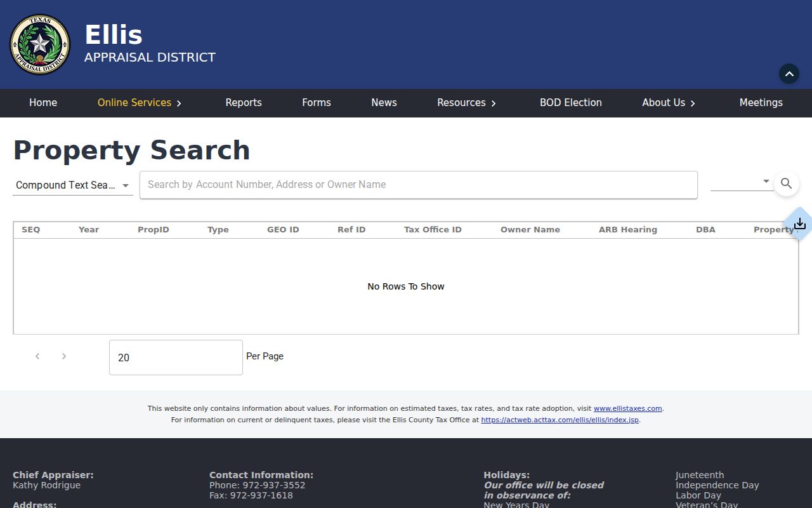The width and height of the screenshot is (812, 508).
Task: Click the 'Kathy Rodrigue' chief appraiser name
Action: click(x=47, y=485)
